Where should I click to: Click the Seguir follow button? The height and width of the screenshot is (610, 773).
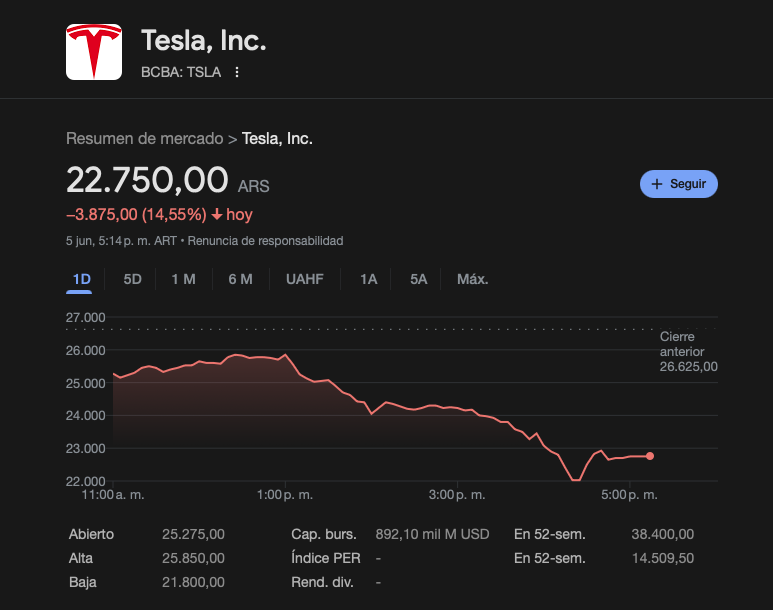click(679, 184)
